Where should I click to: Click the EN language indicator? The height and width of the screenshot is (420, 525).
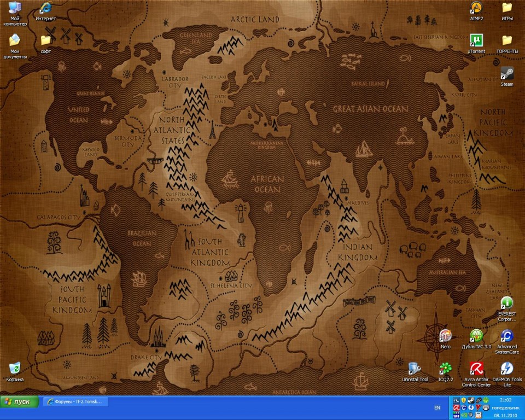pyautogui.click(x=437, y=407)
